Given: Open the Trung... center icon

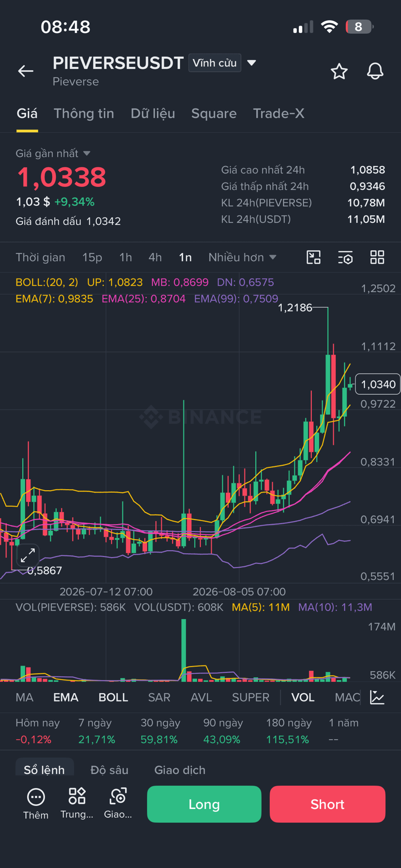Looking at the screenshot, I should [77, 804].
